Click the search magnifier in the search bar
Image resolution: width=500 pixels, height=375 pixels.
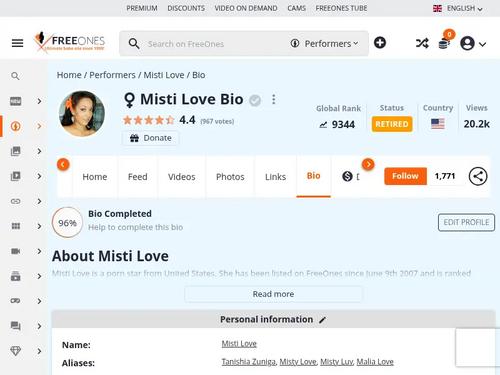(x=134, y=43)
